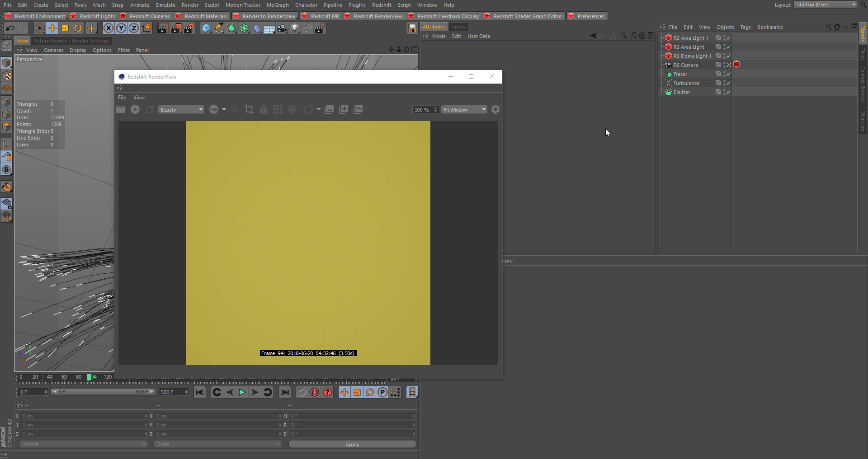Switch to Picture Viewer tab

50,41
